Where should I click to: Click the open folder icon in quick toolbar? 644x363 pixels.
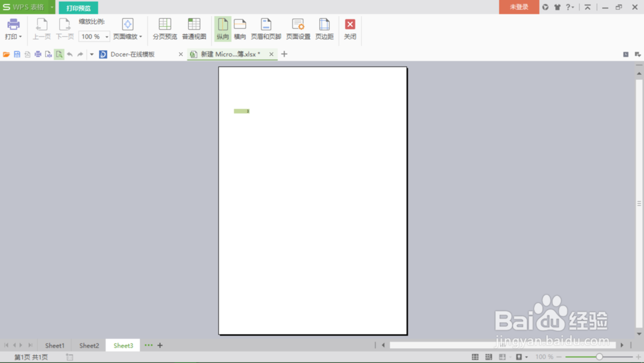click(6, 54)
